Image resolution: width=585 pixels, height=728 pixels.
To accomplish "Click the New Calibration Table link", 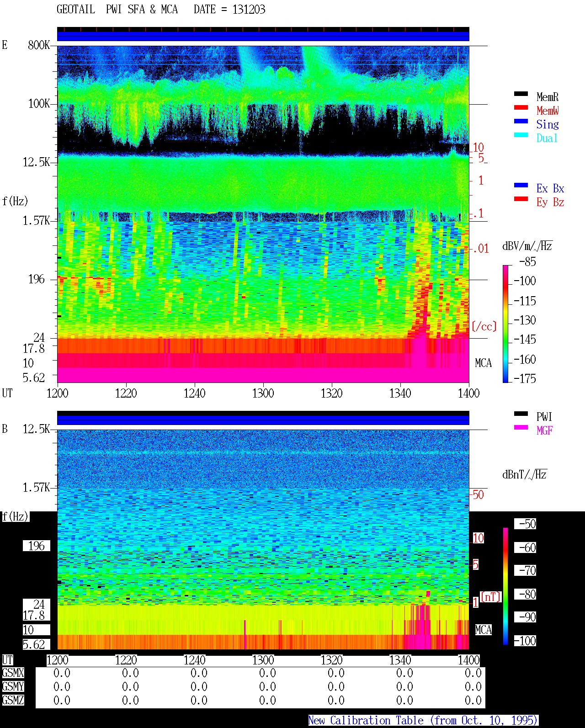I will (x=423, y=721).
